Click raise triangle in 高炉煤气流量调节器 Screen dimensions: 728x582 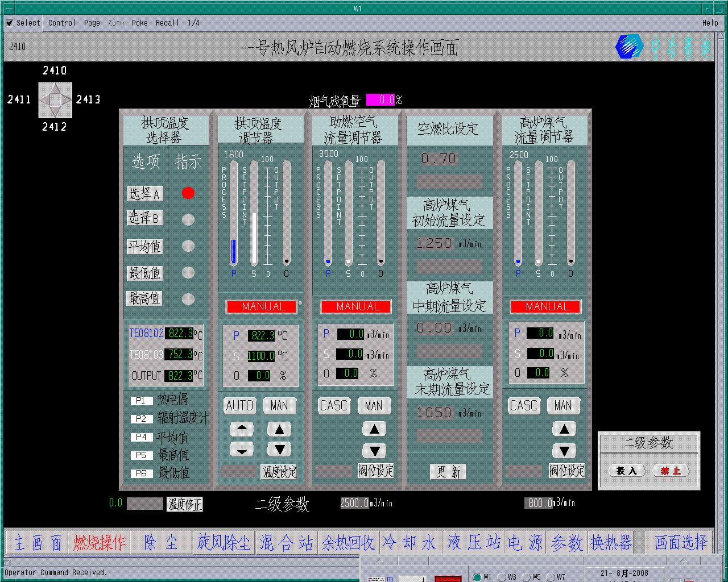click(564, 429)
